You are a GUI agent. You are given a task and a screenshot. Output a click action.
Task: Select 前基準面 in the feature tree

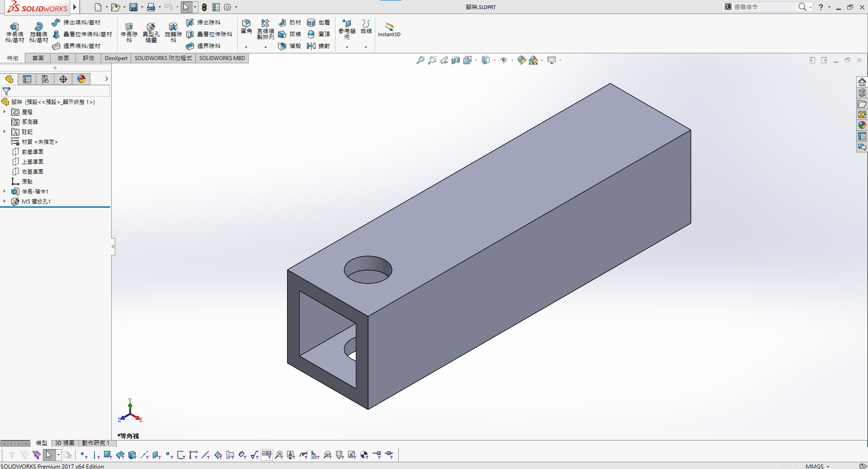(x=33, y=152)
